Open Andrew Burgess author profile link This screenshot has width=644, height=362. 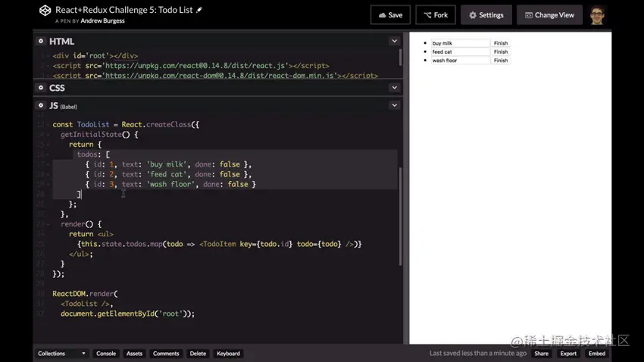[x=102, y=20]
